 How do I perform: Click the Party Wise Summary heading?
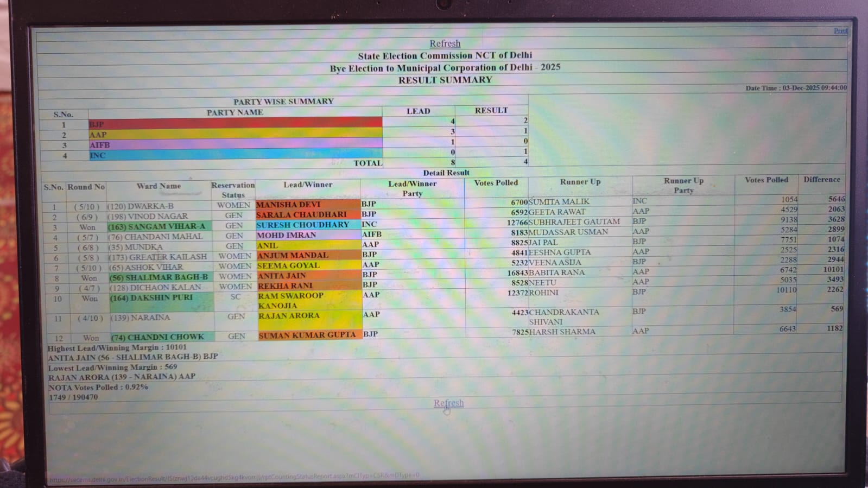(283, 102)
